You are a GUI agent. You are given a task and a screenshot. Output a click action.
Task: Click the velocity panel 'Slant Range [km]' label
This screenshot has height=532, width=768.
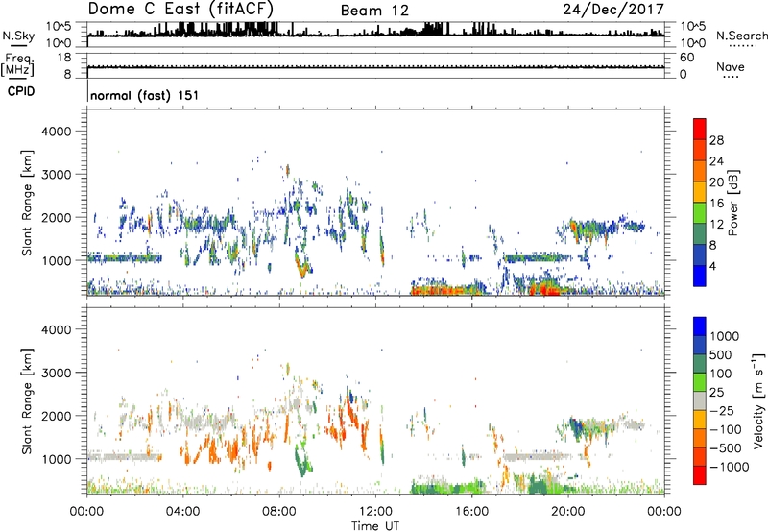point(27,400)
